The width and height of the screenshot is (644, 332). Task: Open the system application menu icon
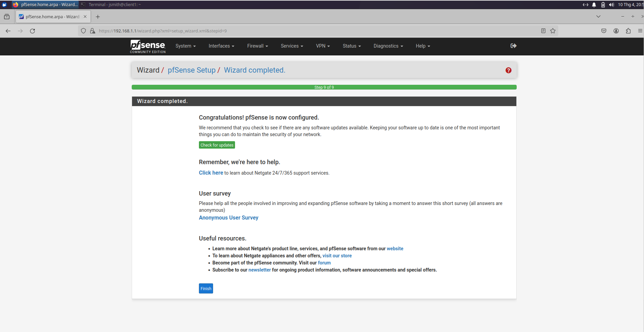pos(4,4)
